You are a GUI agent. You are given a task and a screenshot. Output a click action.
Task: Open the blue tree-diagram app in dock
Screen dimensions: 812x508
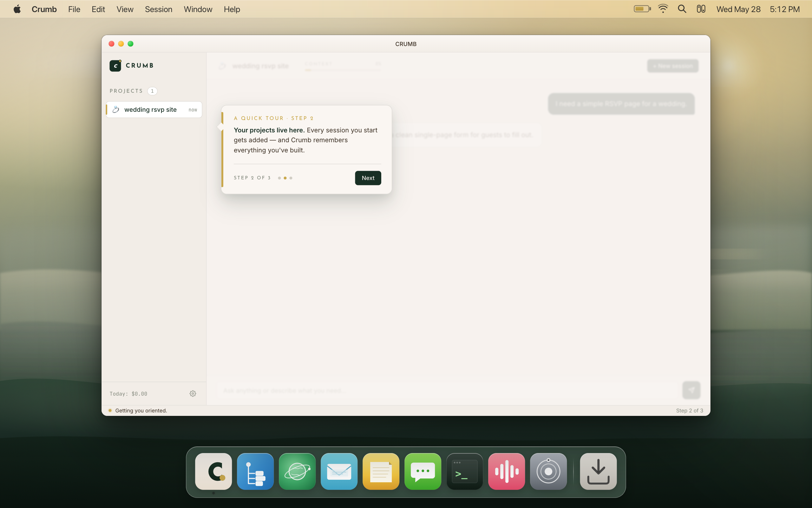pos(255,471)
